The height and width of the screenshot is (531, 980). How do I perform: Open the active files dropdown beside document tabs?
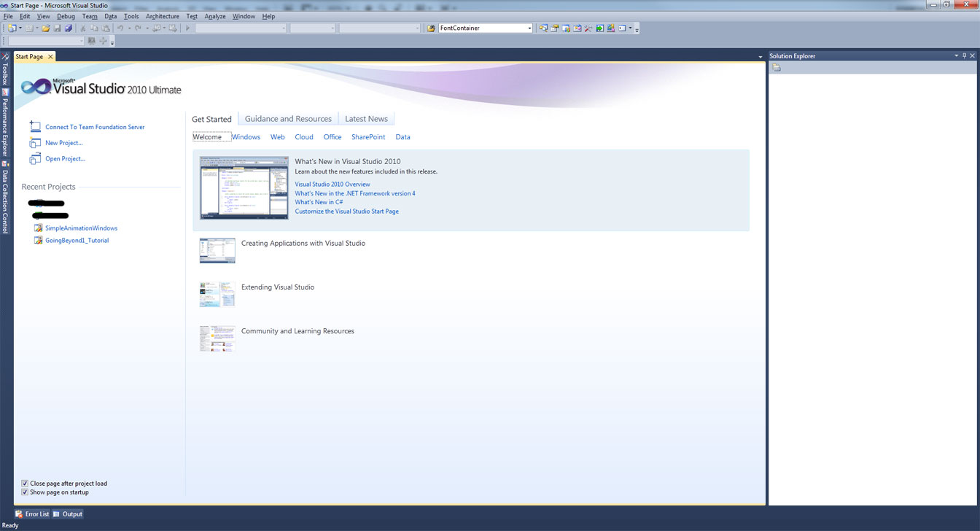pyautogui.click(x=760, y=57)
